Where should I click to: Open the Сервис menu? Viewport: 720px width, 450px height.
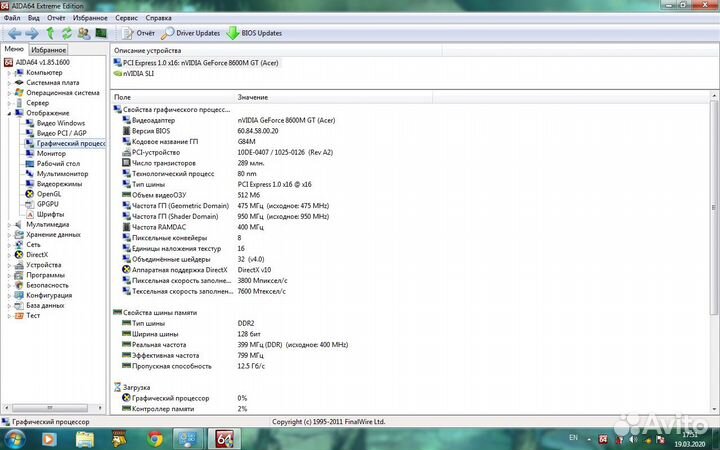pyautogui.click(x=126, y=18)
